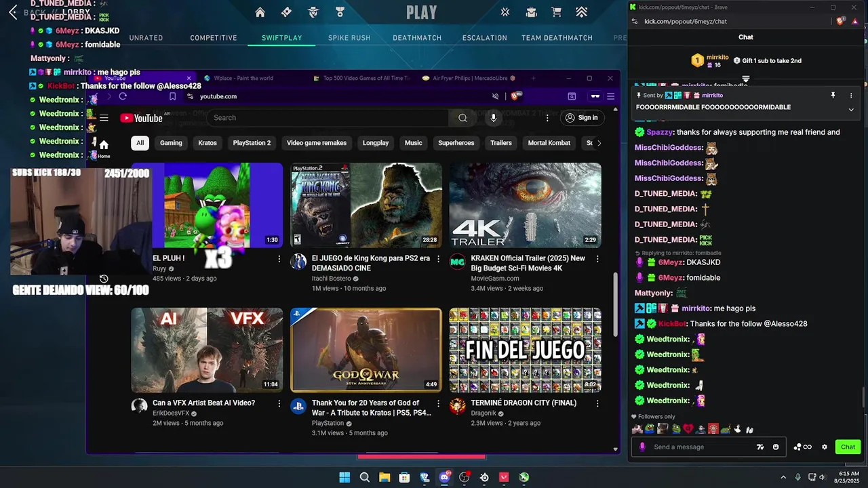Image resolution: width=868 pixels, height=488 pixels.
Task: Open the MovieGasm.com channel link
Action: pos(495,279)
